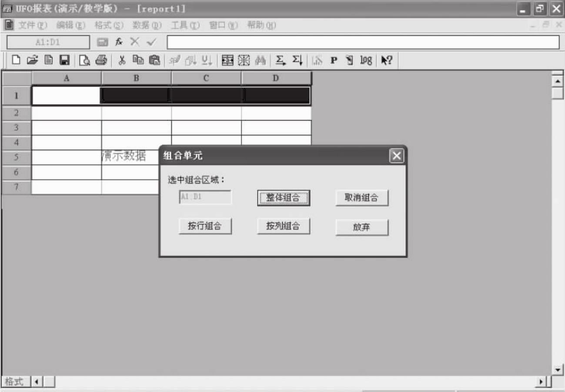Click the formula input bar
Image resolution: width=565 pixels, height=392 pixels.
pos(363,42)
